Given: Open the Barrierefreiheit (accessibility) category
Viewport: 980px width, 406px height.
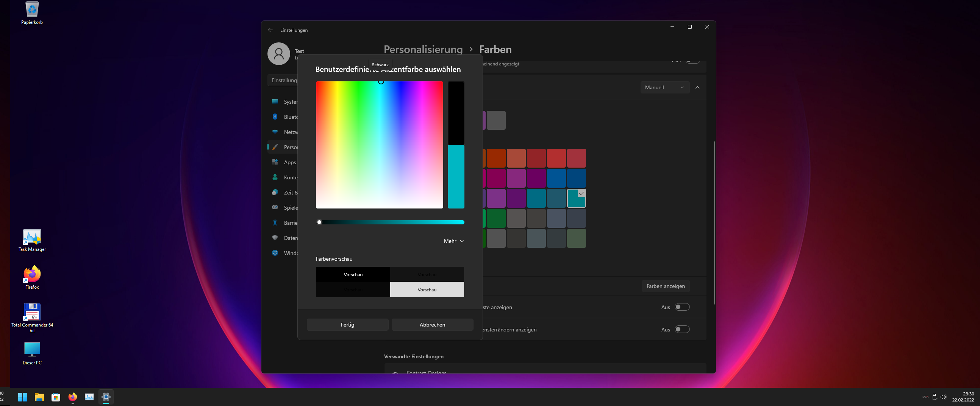Looking at the screenshot, I should point(283,223).
